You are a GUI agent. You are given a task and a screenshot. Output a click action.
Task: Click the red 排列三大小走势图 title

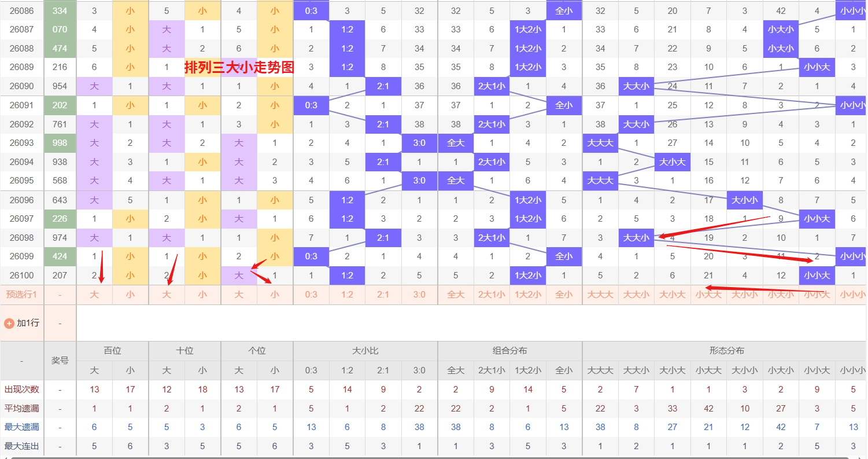click(x=239, y=68)
